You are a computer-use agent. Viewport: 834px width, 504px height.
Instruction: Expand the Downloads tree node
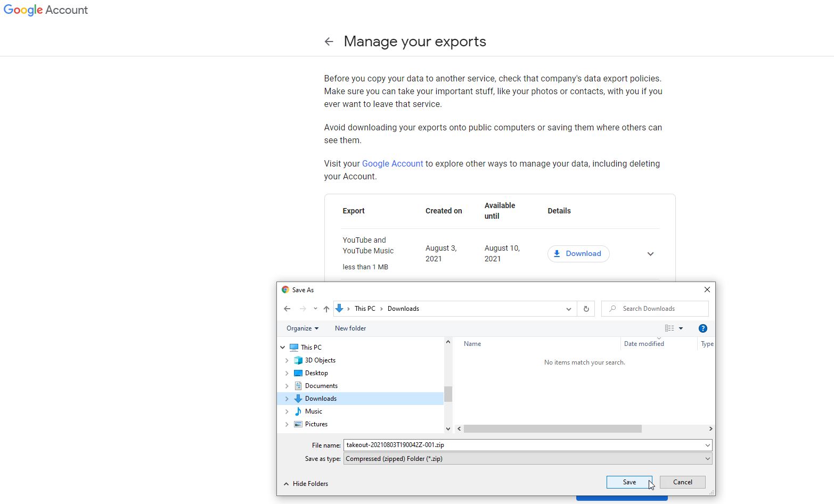coord(287,399)
